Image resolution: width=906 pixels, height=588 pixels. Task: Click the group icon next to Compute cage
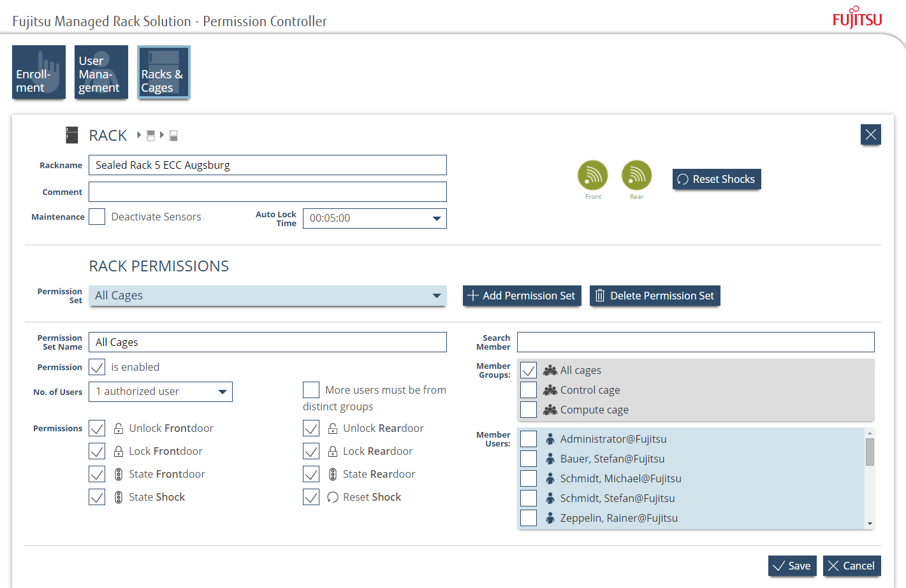tap(550, 410)
